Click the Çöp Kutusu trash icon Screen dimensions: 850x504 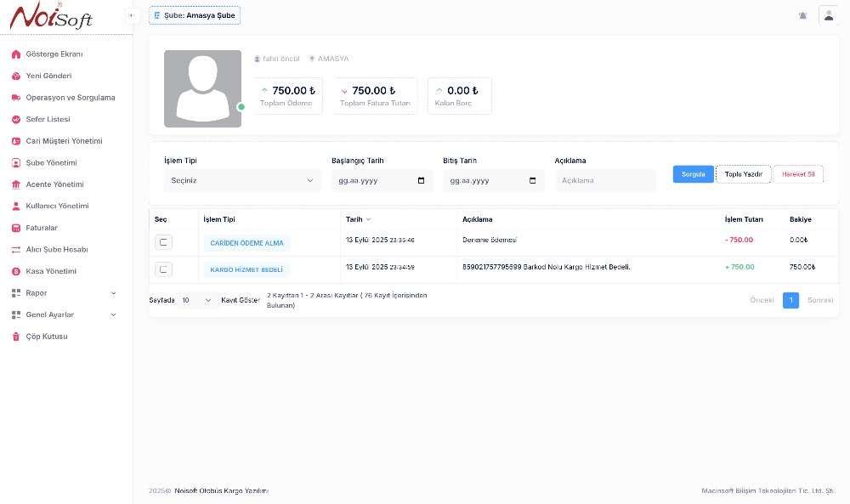coord(16,337)
